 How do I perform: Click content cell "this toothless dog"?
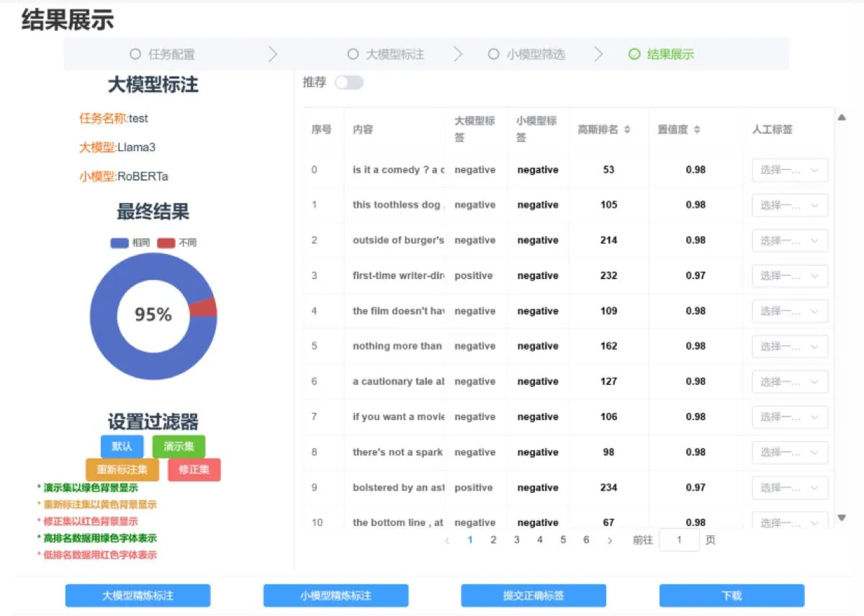click(399, 205)
